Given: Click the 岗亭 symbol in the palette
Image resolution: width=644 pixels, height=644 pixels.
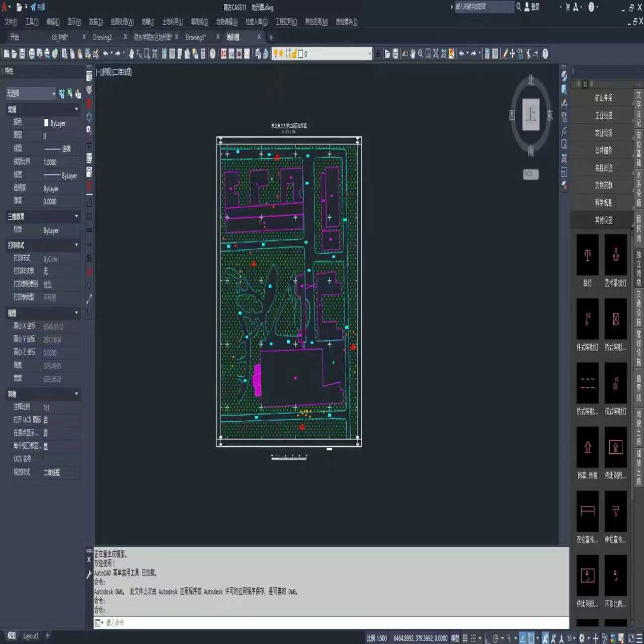Looking at the screenshot, I should 587,447.
